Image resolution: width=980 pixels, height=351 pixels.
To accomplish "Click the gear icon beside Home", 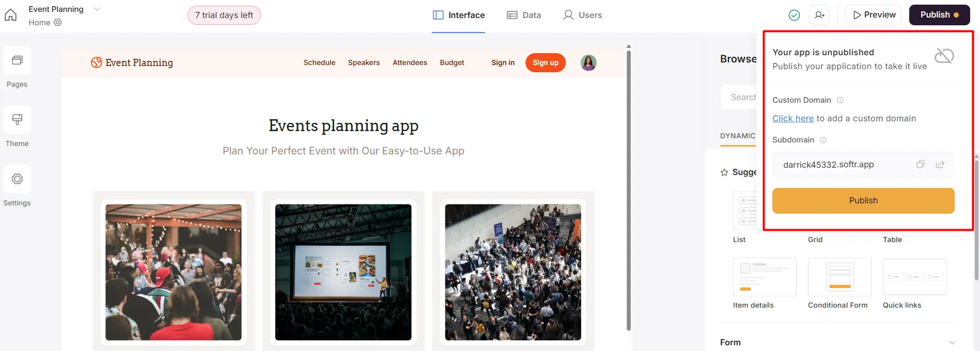I will tap(58, 23).
